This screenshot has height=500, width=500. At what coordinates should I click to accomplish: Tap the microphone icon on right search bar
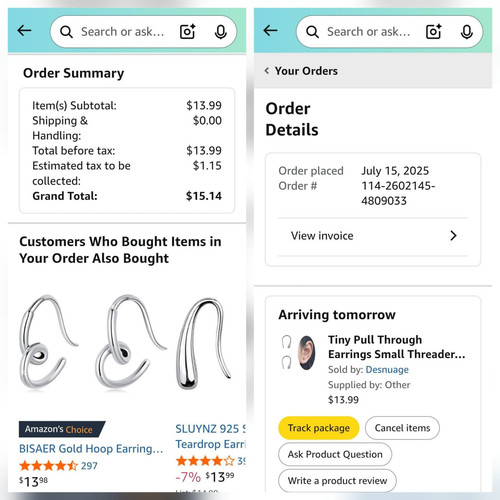(466, 32)
